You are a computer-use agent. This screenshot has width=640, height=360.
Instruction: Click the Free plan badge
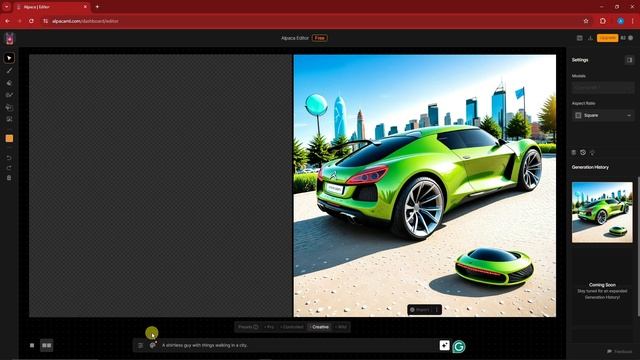click(x=320, y=38)
